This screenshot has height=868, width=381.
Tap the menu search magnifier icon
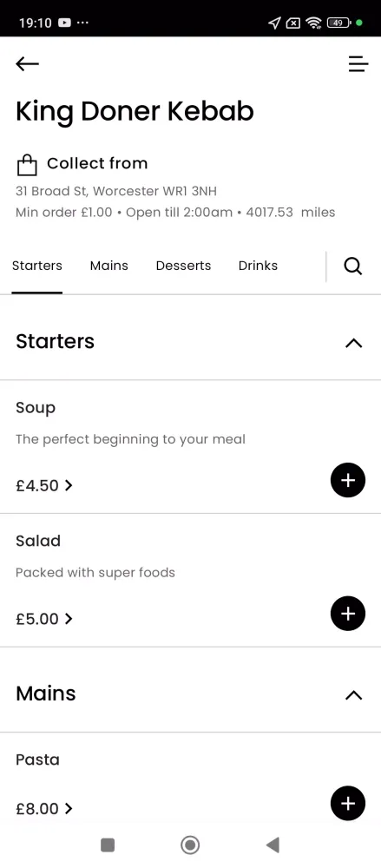click(352, 266)
